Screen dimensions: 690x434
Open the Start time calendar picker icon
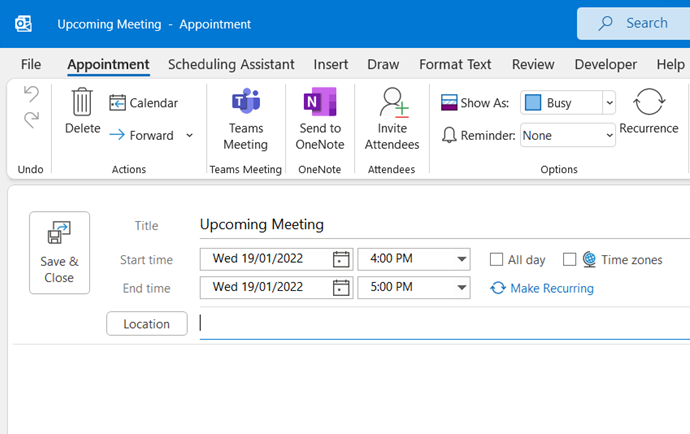(341, 259)
